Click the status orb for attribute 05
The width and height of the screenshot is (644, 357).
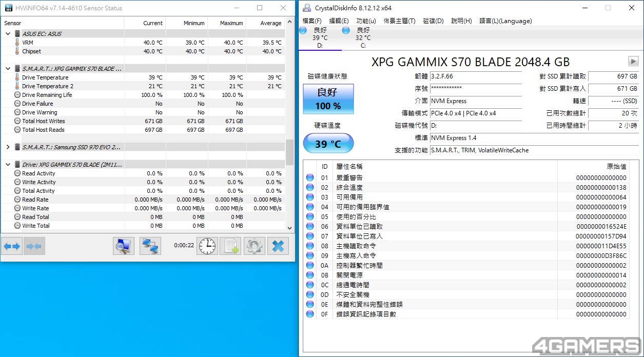(310, 216)
